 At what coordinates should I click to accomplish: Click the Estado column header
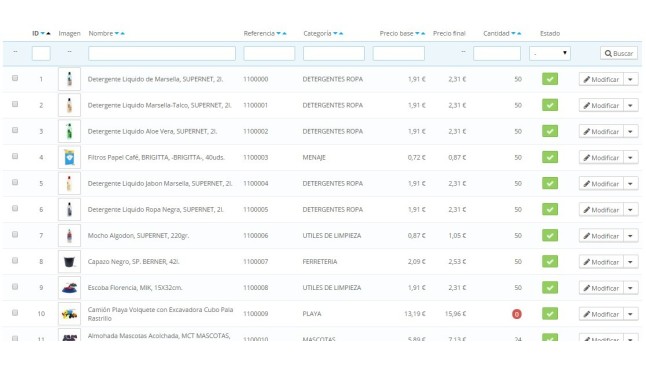pyautogui.click(x=550, y=33)
